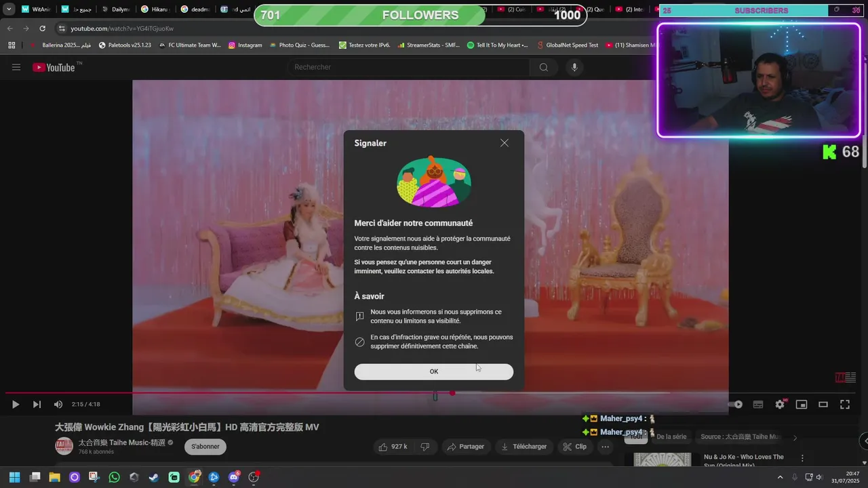Open more actions ellipsis menu

605,447
